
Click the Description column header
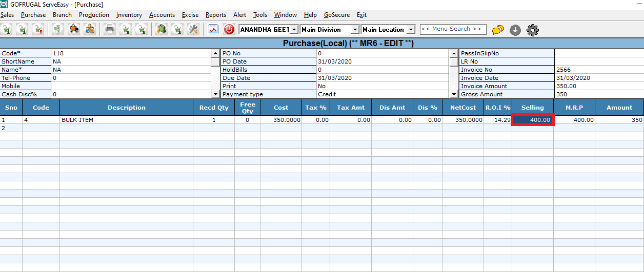[x=127, y=108]
